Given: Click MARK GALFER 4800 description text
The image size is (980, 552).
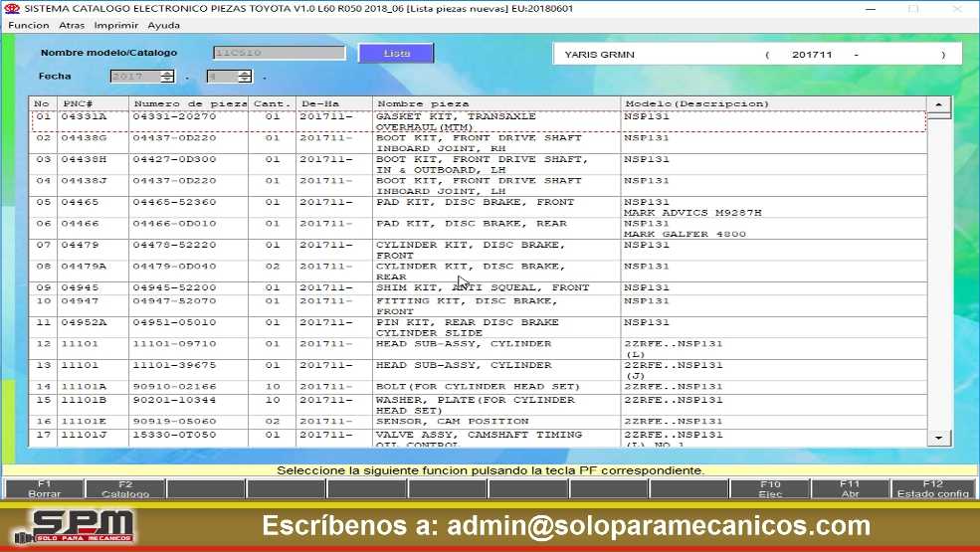Looking at the screenshot, I should point(685,234).
